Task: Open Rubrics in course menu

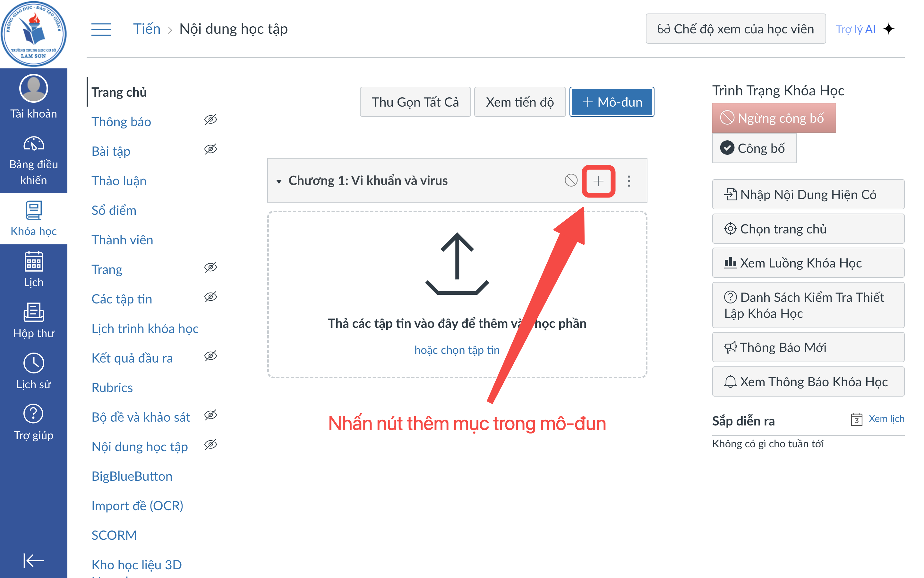Action: pos(112,387)
